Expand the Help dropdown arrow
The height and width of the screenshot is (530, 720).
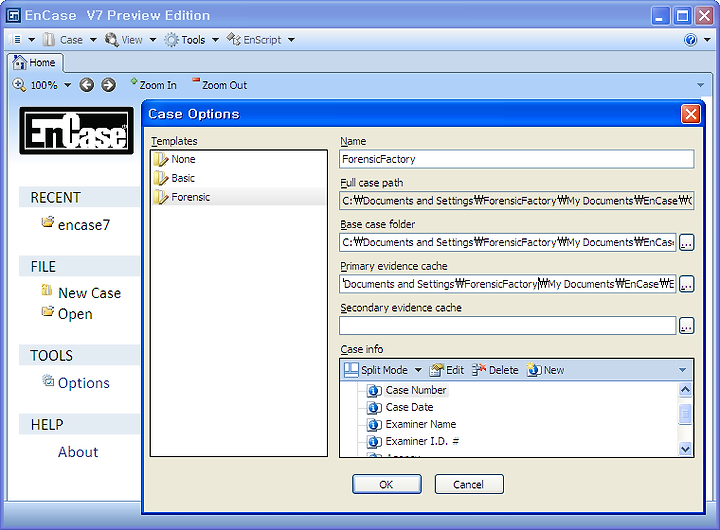tap(707, 40)
